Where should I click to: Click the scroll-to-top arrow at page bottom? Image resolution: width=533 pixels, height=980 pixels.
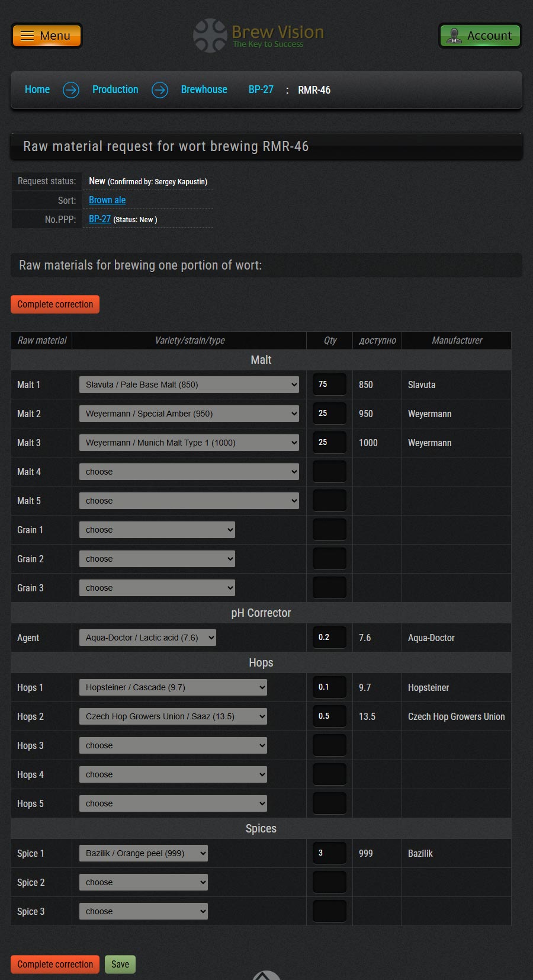tap(266, 975)
